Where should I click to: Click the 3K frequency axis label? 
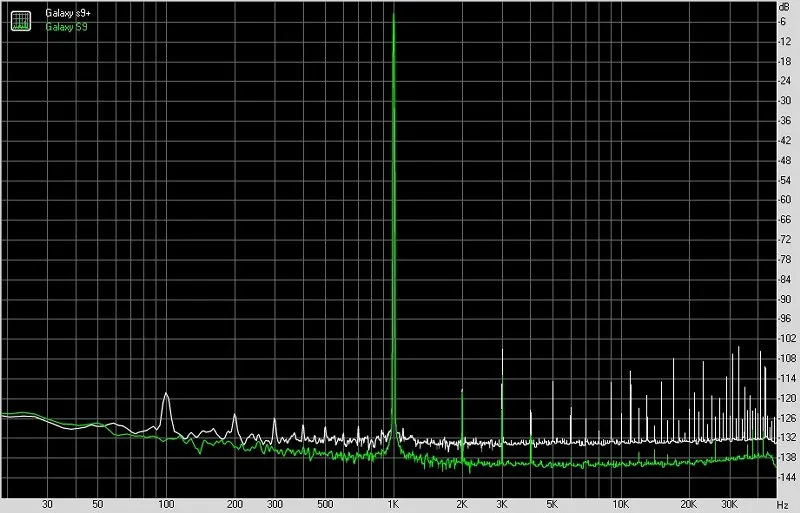502,504
